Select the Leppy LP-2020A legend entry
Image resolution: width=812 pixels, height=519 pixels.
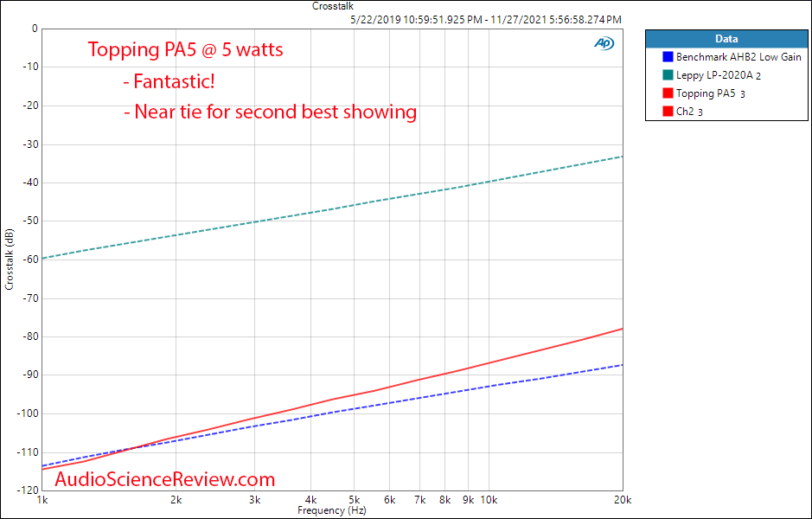pyautogui.click(x=712, y=75)
